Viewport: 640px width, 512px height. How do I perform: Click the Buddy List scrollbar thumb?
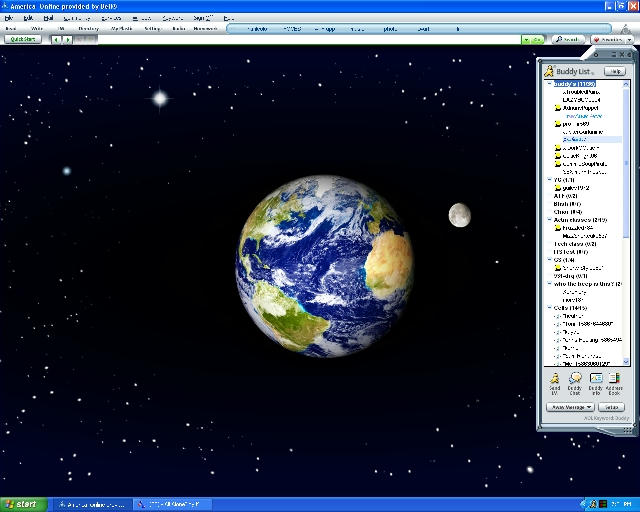pos(626,163)
